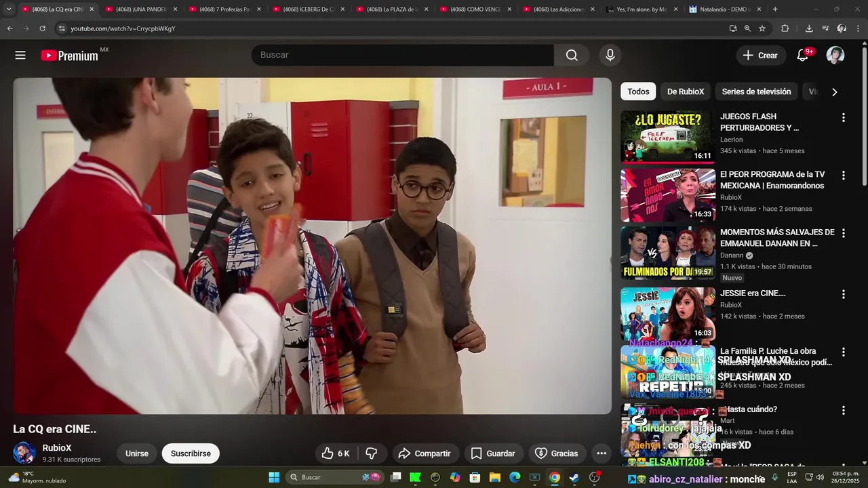The width and height of the screenshot is (868, 488).
Task: Click the search magnifier button
Action: click(x=572, y=56)
